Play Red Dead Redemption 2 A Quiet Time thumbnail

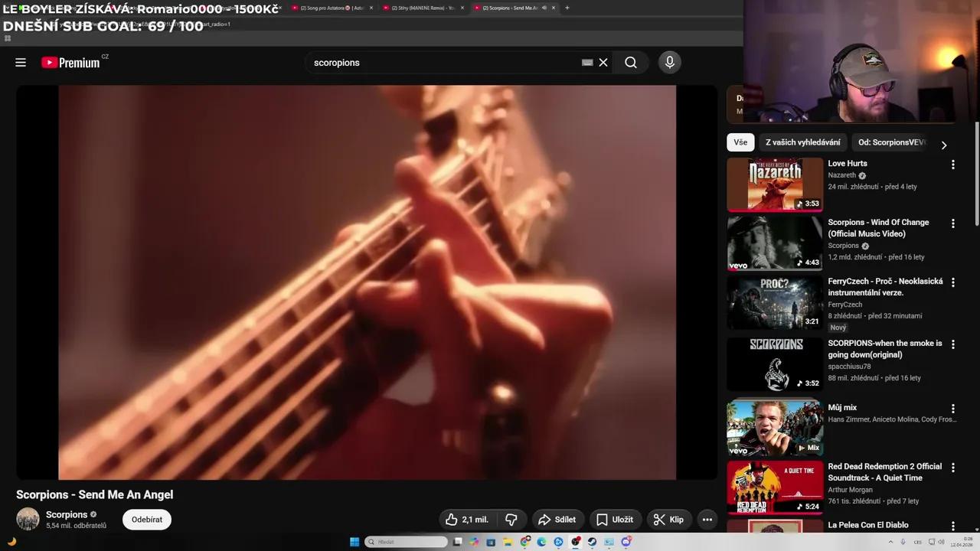[x=775, y=487]
